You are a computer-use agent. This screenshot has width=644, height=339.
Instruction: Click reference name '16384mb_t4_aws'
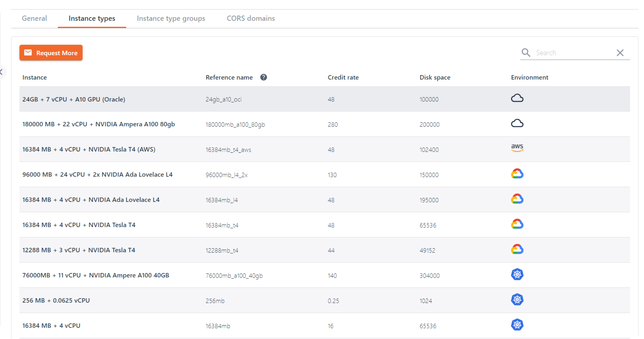pyautogui.click(x=228, y=150)
